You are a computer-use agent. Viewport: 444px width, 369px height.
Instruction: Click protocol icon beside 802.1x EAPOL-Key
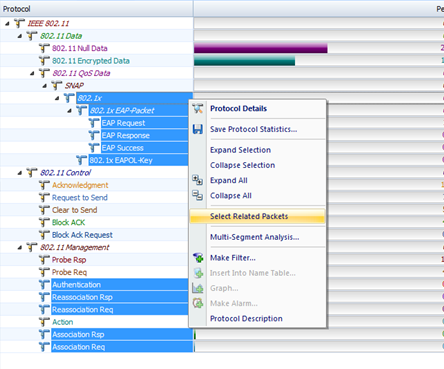pyautogui.click(x=82, y=160)
